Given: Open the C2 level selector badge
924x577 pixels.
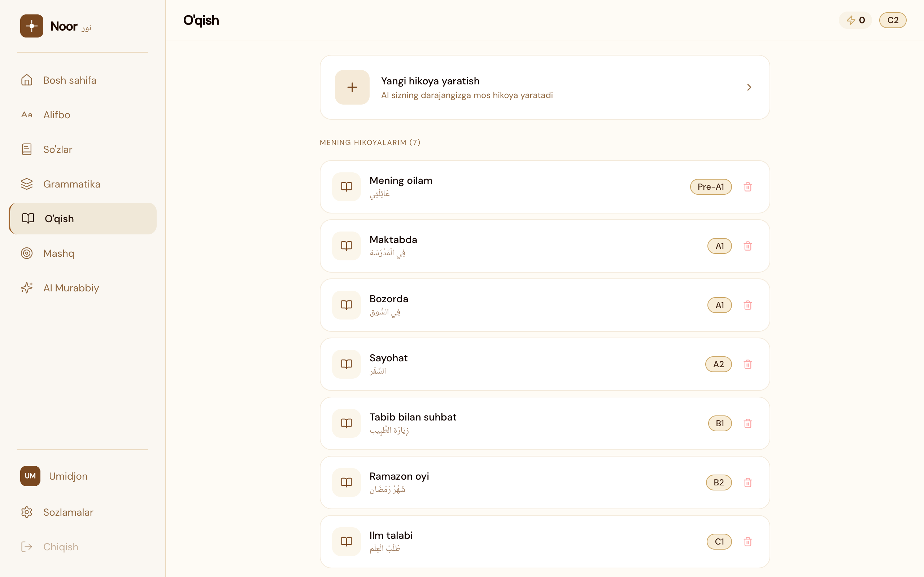Looking at the screenshot, I should tap(892, 20).
